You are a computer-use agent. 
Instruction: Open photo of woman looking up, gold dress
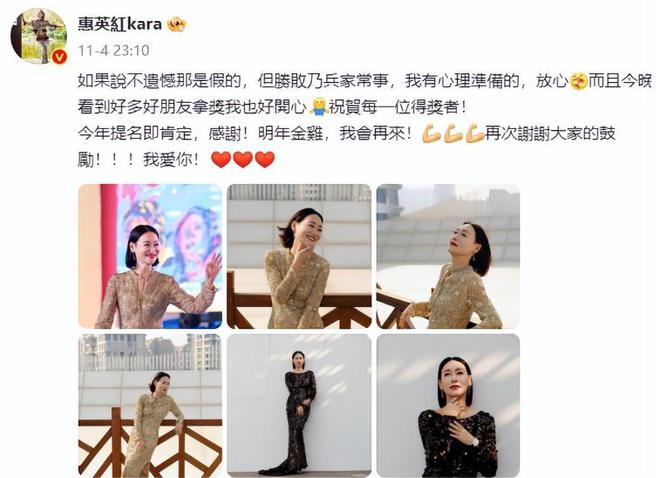448,256
